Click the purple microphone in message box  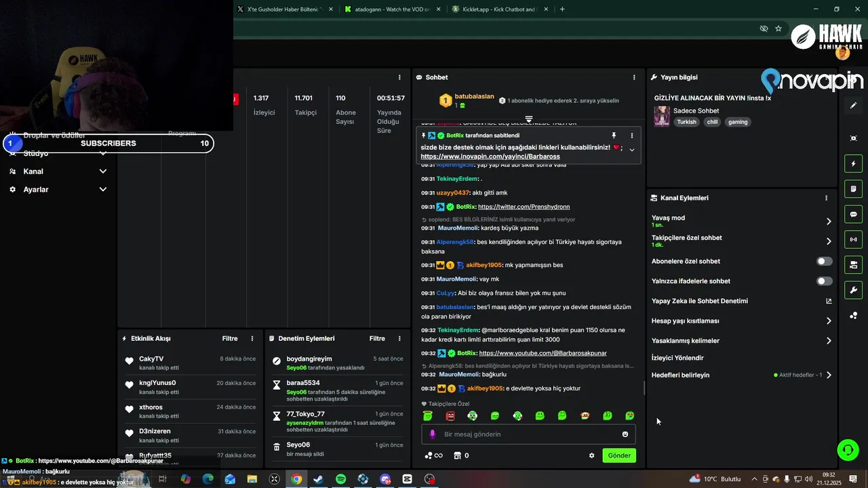433,434
